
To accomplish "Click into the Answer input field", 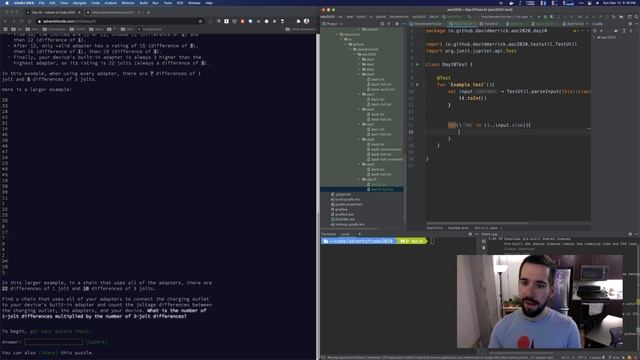I will (x=53, y=342).
